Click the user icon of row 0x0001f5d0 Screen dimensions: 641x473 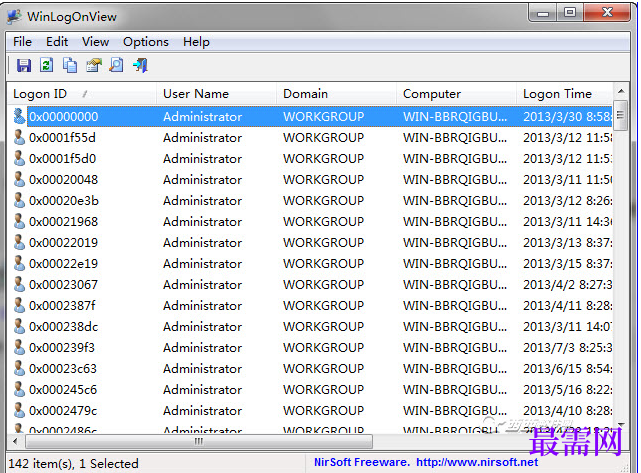tap(19, 158)
